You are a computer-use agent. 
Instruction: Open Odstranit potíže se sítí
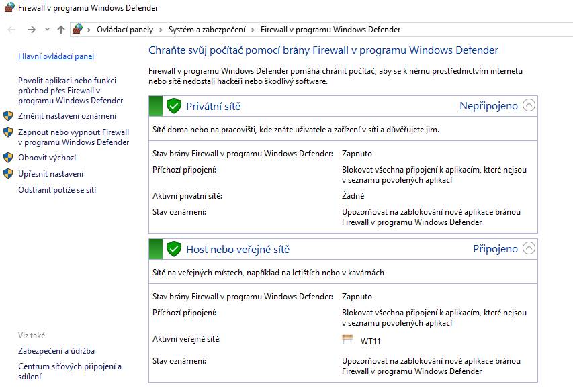coord(57,190)
